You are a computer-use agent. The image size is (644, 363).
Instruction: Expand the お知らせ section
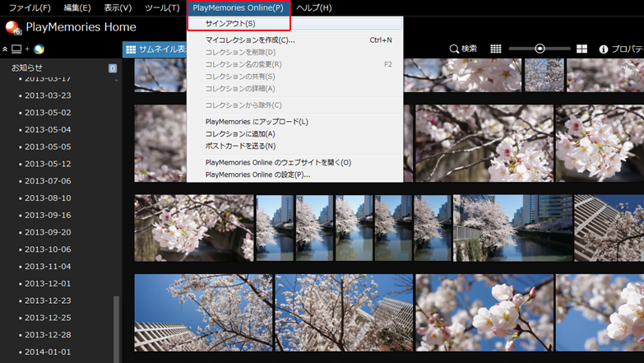27,67
